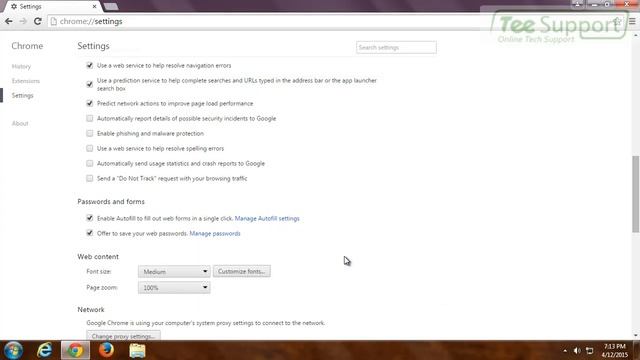Click the Web content heading
The width and height of the screenshot is (640, 360).
click(98, 257)
